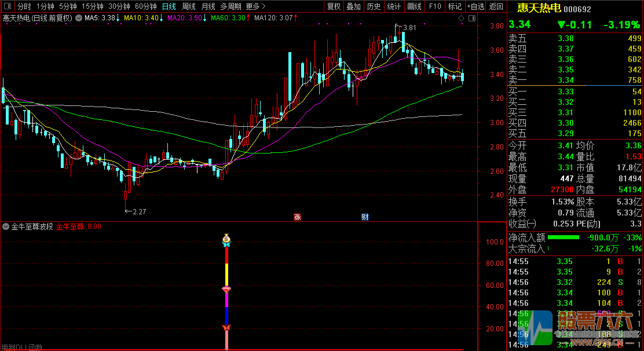Image resolution: width=644 pixels, height=351 pixels.
Task: Toggle the left sidebar panel icon
Action: [7, 7]
